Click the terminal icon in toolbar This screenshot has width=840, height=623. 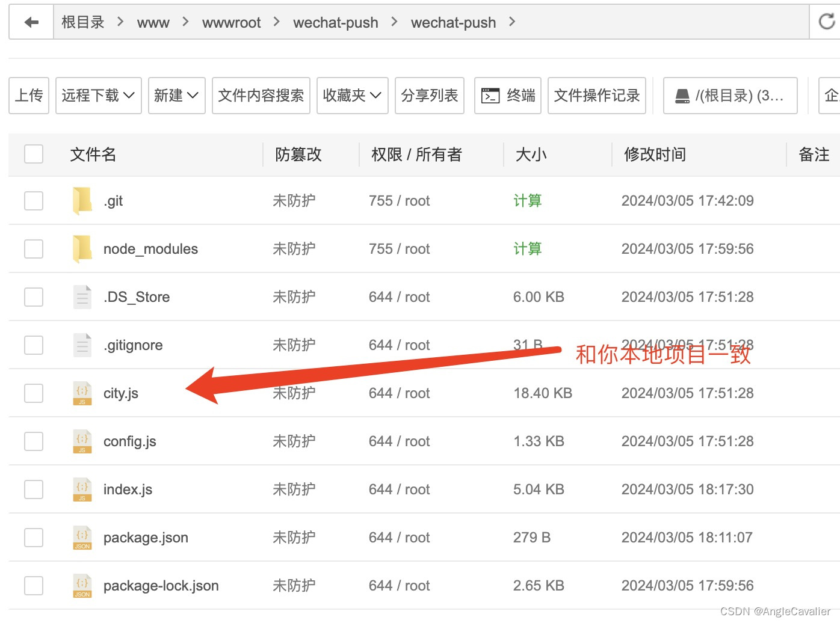pyautogui.click(x=490, y=96)
